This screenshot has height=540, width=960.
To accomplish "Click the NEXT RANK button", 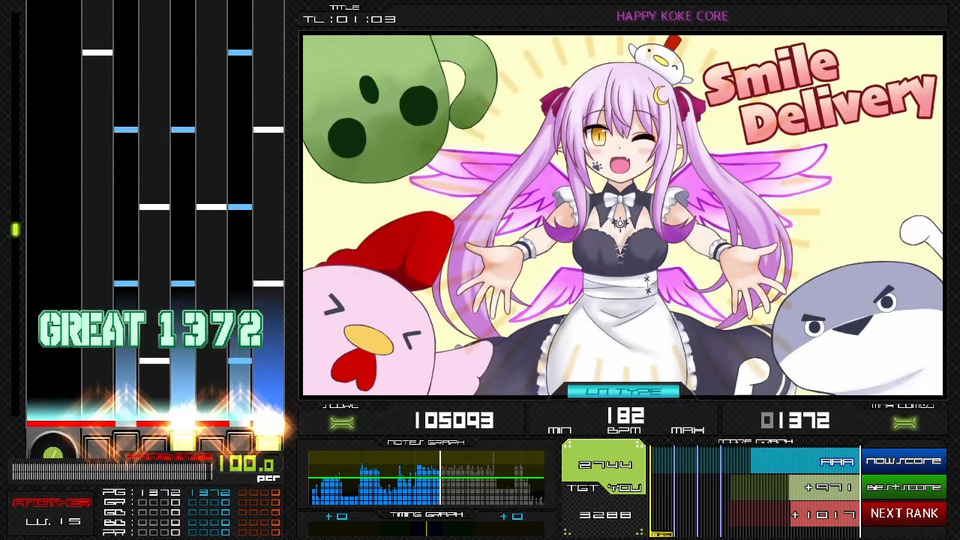I will [904, 514].
